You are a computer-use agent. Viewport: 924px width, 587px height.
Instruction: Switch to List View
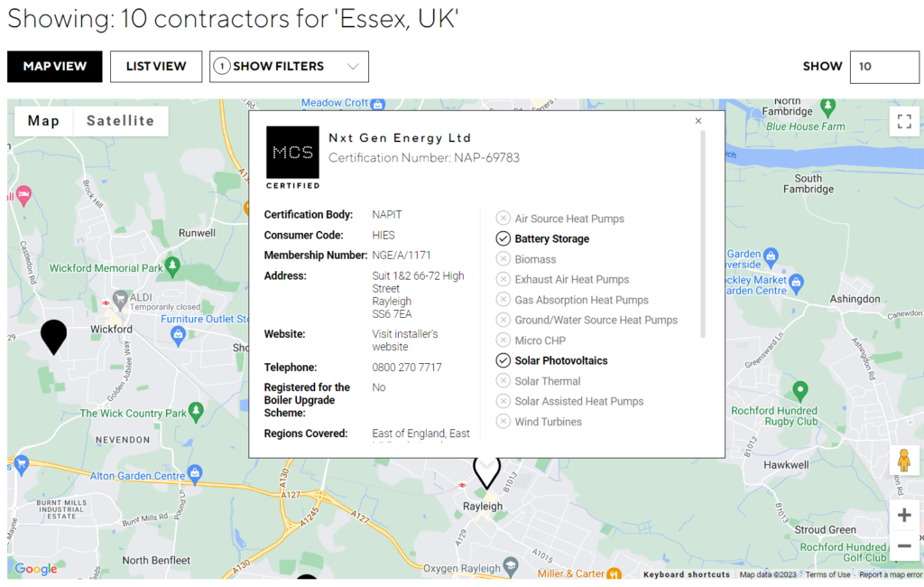(x=156, y=66)
